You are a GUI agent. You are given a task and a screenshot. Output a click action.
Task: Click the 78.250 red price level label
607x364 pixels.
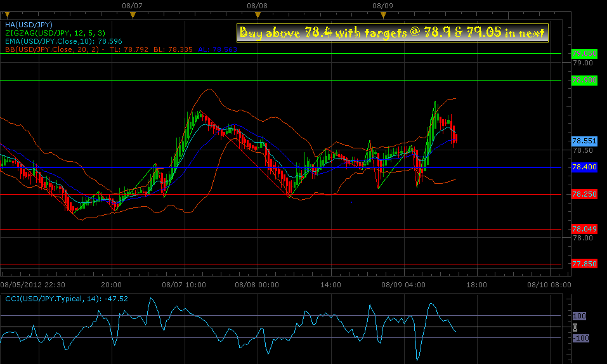click(584, 194)
